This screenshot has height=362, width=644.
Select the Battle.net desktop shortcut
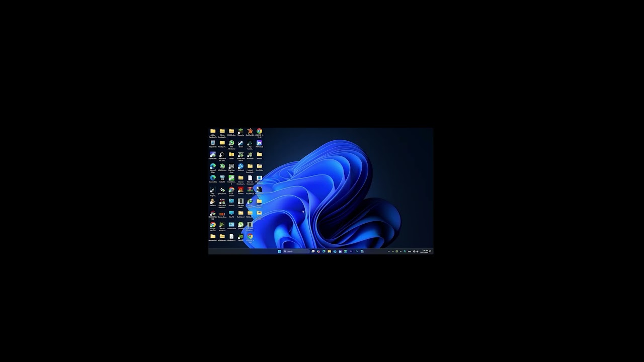tap(240, 166)
